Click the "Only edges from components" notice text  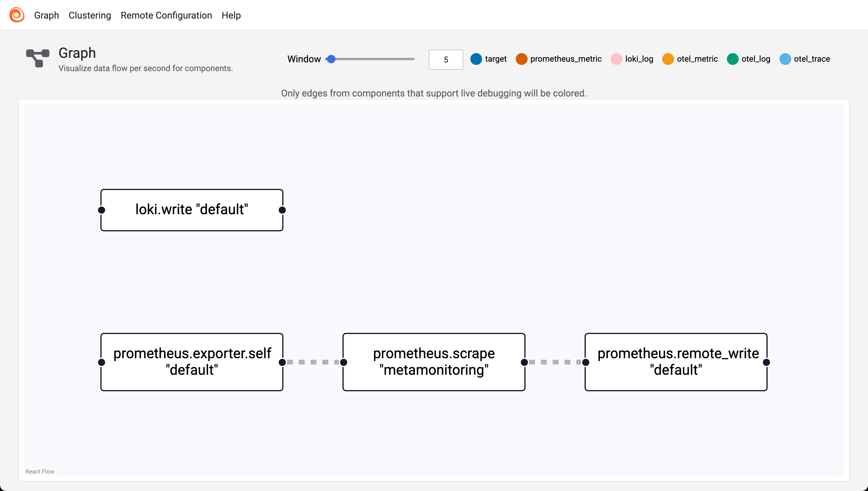[x=434, y=93]
